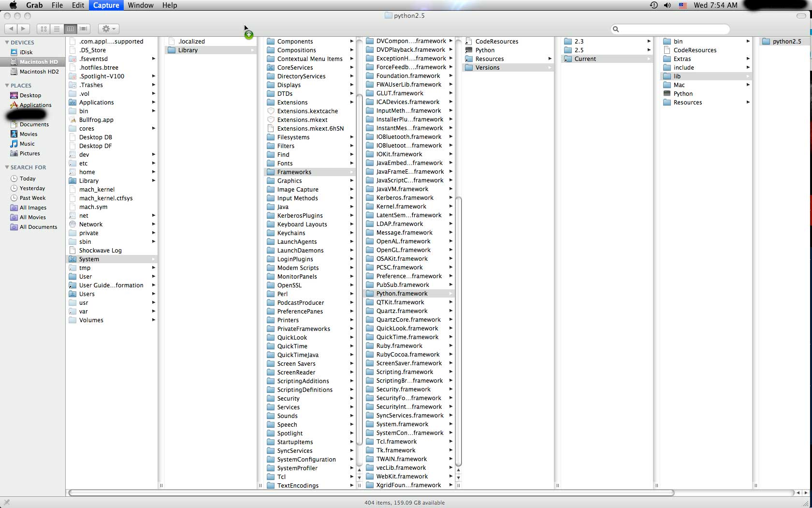Click the frameworks column vertical scrollbar
The height and width of the screenshot is (508, 812).
tap(458, 331)
